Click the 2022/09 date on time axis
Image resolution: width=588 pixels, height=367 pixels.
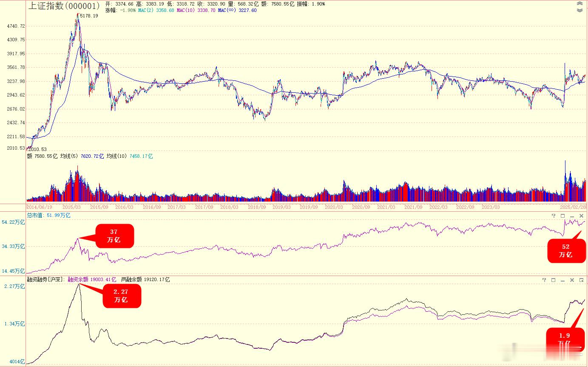[465, 207]
